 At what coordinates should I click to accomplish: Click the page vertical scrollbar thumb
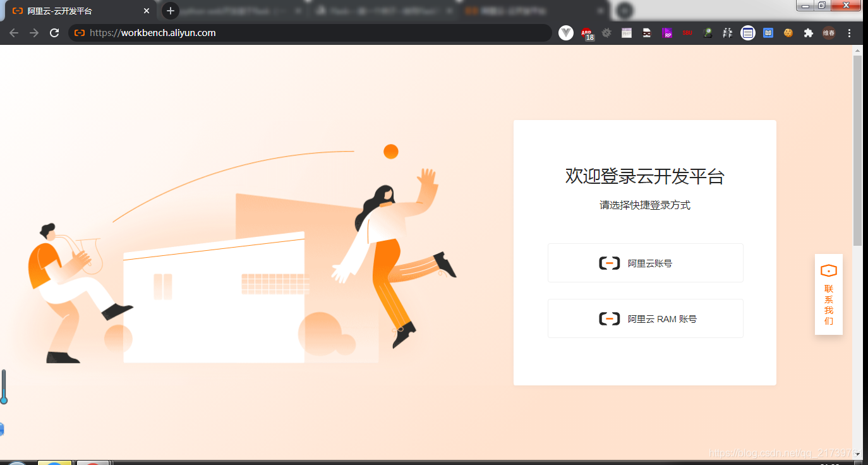click(x=857, y=150)
